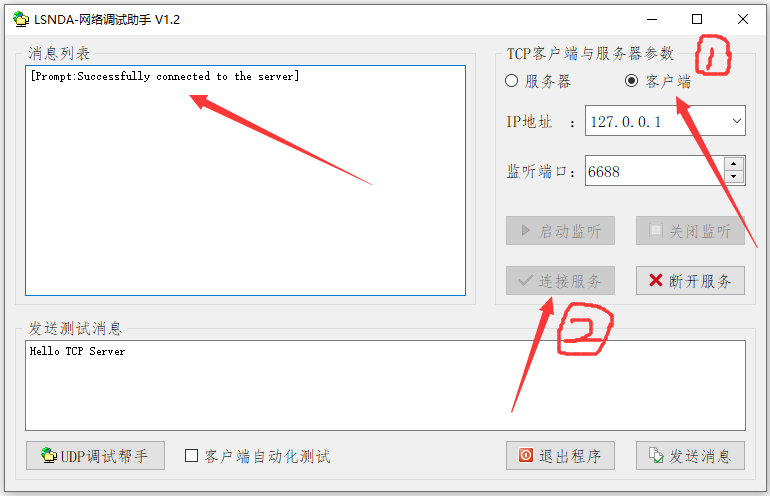The height and width of the screenshot is (496, 770).
Task: Decrease the listening port with down arrow
Action: tap(734, 177)
